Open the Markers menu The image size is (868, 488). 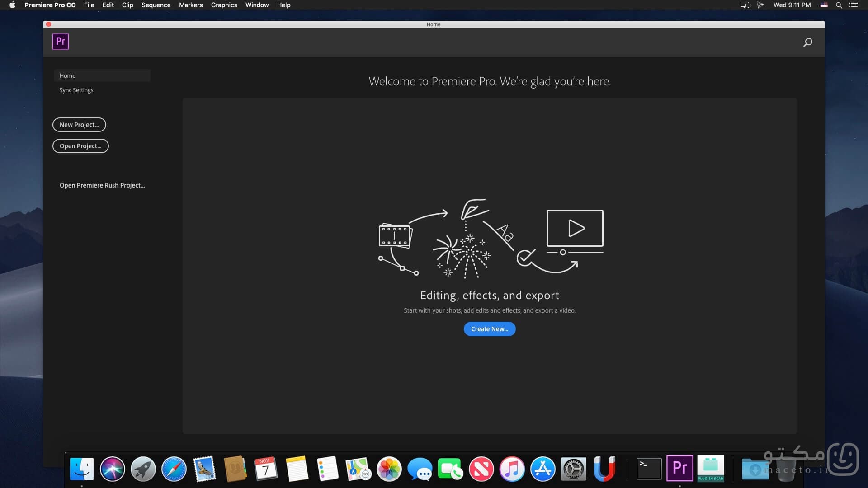click(191, 5)
